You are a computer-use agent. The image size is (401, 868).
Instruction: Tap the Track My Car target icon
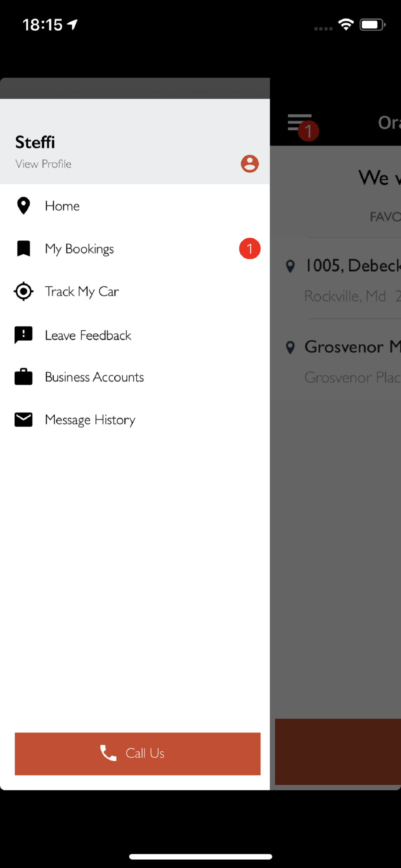(x=23, y=291)
